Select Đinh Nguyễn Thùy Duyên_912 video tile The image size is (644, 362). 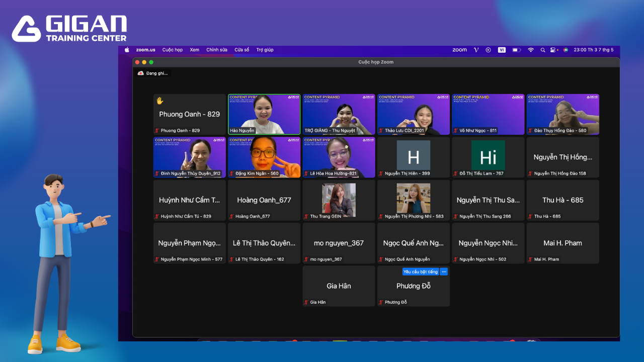click(190, 157)
